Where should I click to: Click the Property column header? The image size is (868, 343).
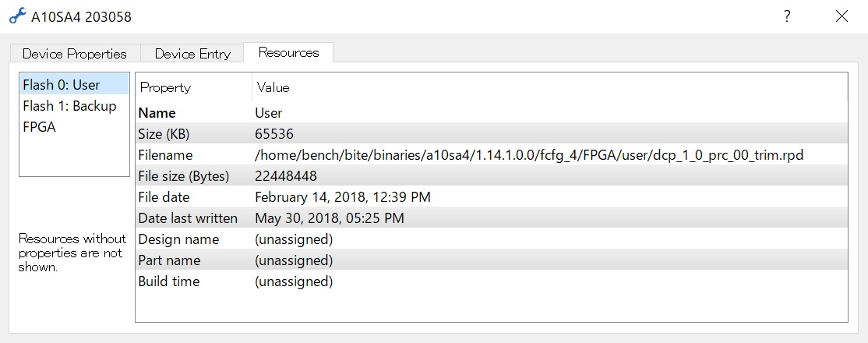[194, 87]
